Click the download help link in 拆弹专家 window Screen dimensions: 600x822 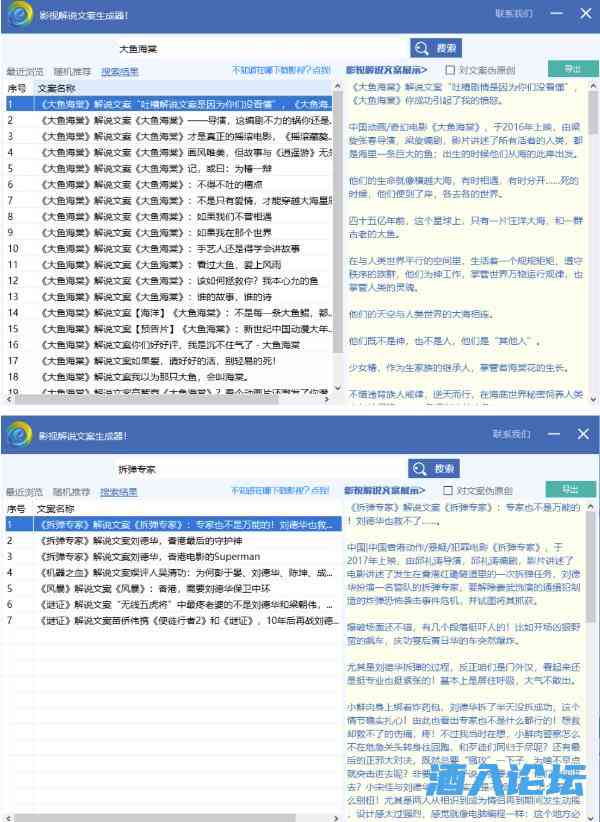tap(280, 491)
